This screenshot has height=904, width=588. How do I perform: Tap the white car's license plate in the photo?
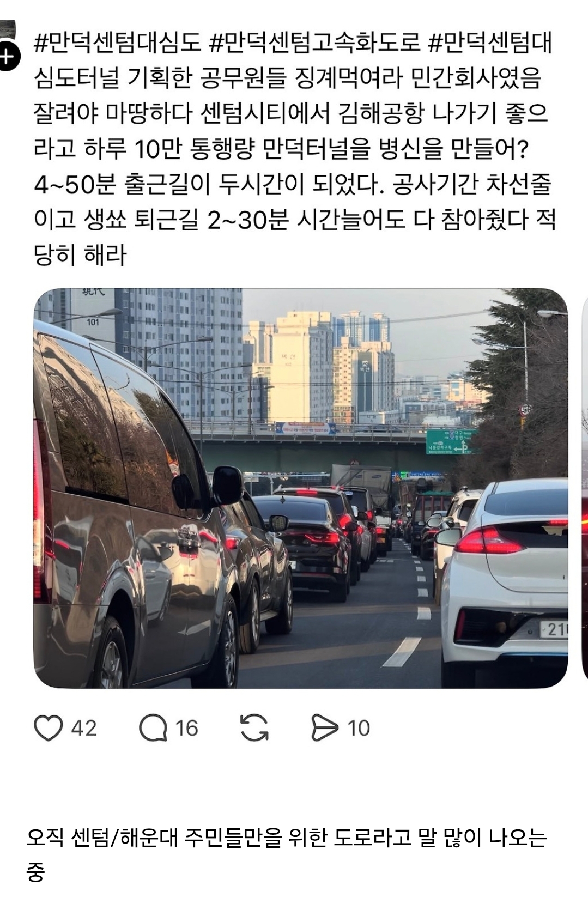point(553,630)
